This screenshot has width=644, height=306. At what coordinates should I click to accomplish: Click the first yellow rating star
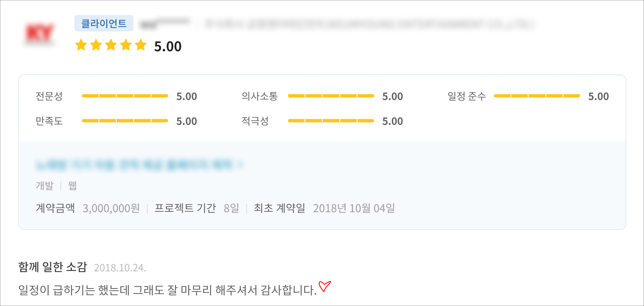(81, 45)
